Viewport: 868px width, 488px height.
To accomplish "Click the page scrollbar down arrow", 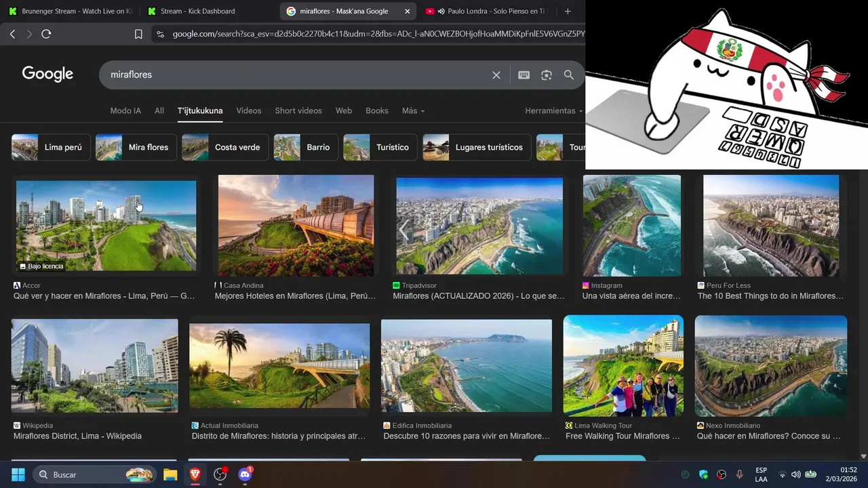I will pos(863,457).
